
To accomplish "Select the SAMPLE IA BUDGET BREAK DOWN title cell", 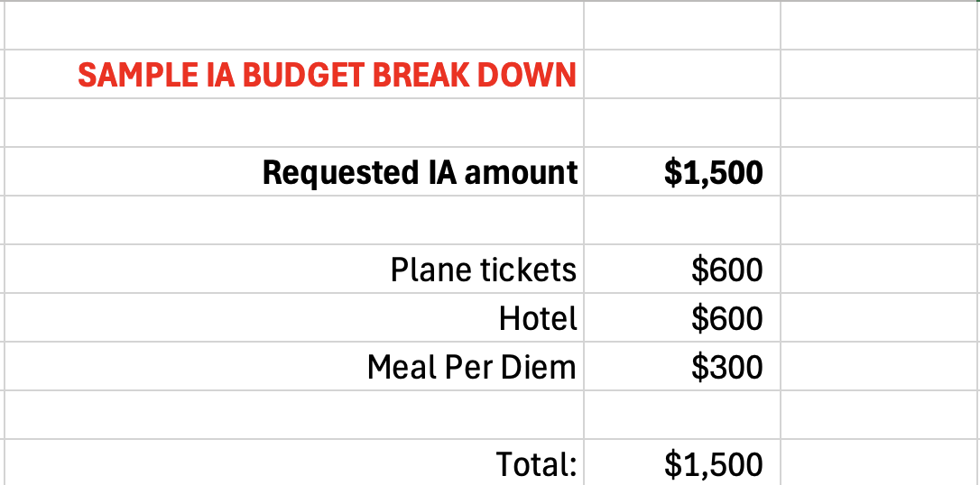I will coord(327,75).
